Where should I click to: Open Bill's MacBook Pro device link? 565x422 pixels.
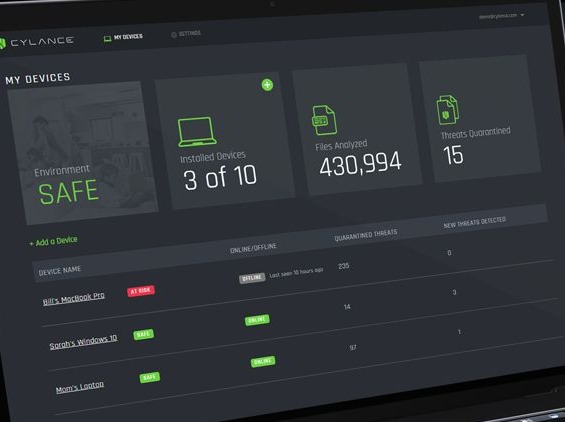74,299
